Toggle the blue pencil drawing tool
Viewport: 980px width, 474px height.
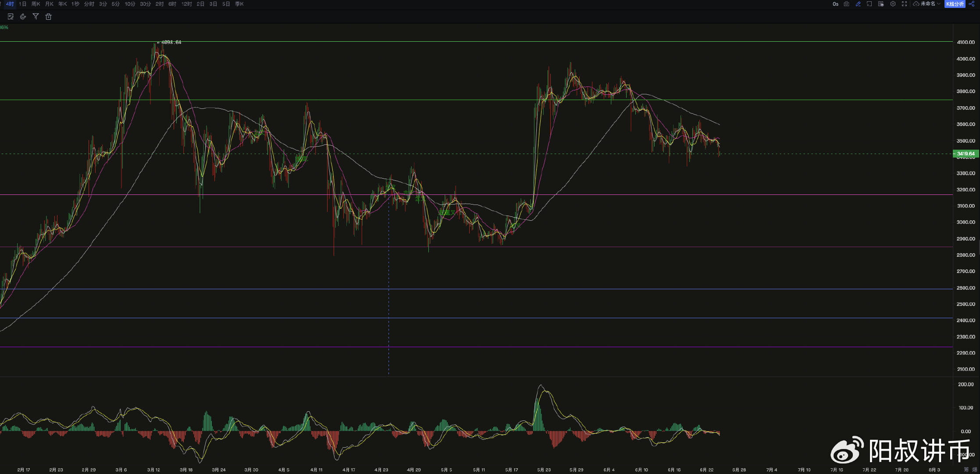[858, 4]
